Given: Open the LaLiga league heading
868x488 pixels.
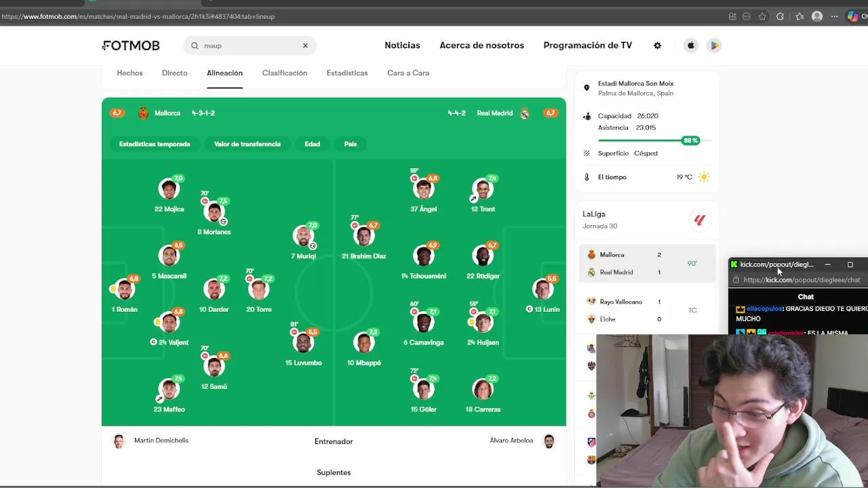Looking at the screenshot, I should (x=593, y=214).
